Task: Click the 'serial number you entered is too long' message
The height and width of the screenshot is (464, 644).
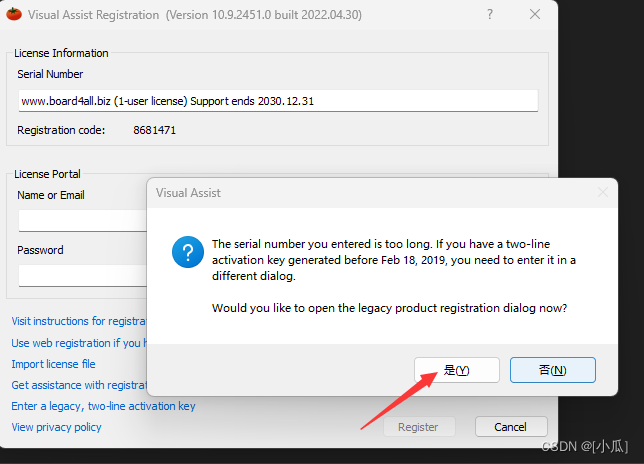Action: point(394,260)
